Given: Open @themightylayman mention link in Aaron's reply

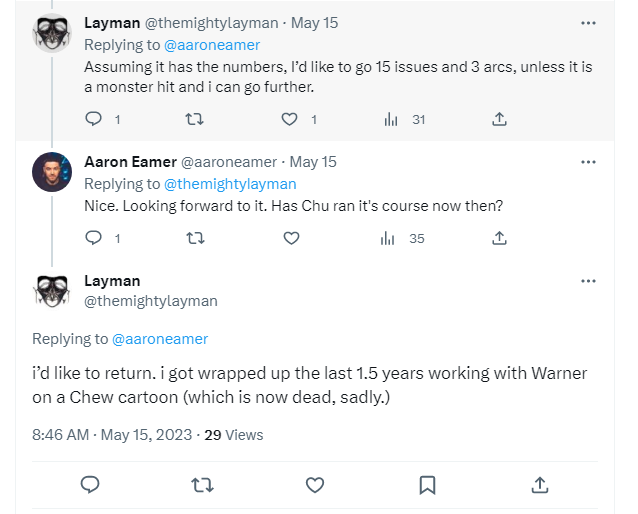Looking at the screenshot, I should pos(230,184).
